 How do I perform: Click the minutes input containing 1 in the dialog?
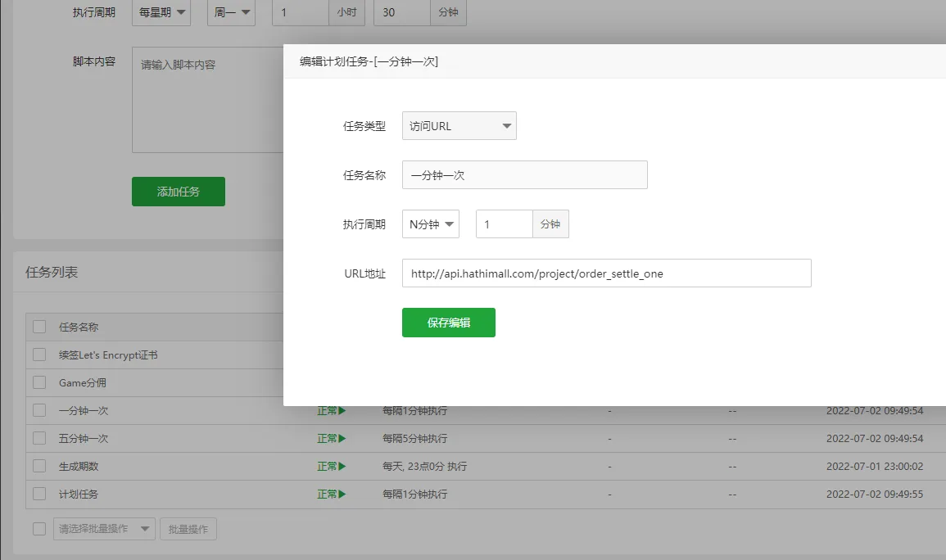[505, 224]
